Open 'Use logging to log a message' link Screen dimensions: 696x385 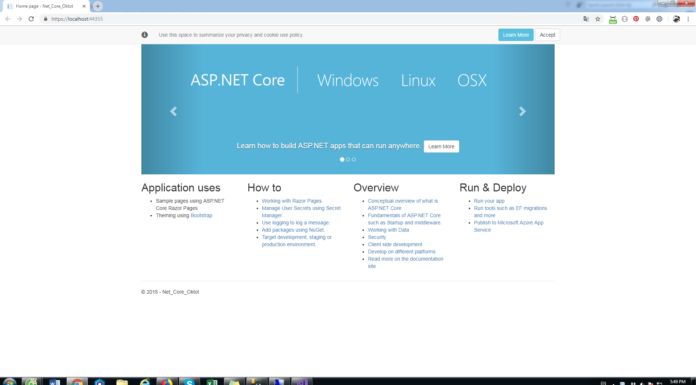[x=296, y=222]
